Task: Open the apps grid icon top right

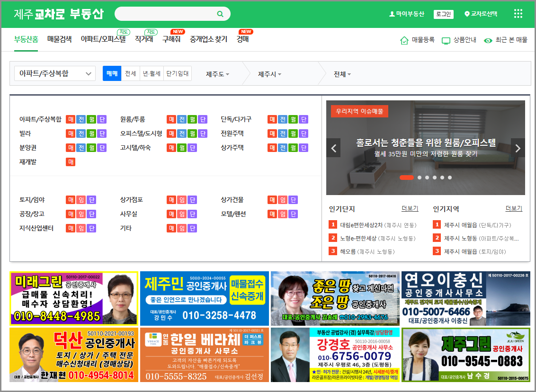Action: tap(518, 14)
